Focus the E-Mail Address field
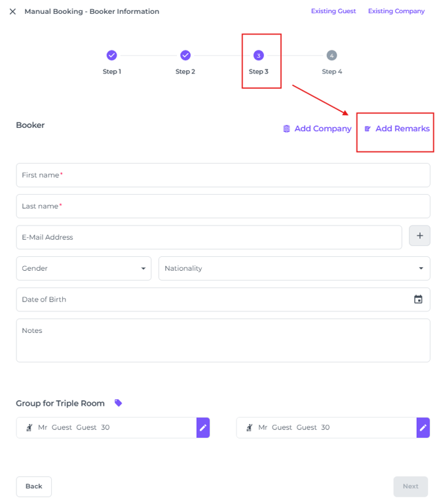439x504 pixels. pyautogui.click(x=208, y=237)
